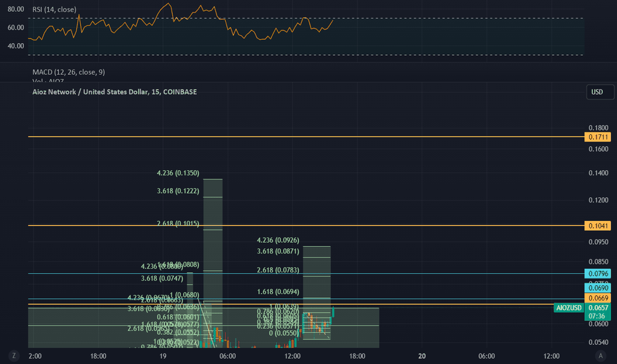Select the 0.0796 cyan price label
This screenshot has width=617, height=364.
click(x=598, y=273)
